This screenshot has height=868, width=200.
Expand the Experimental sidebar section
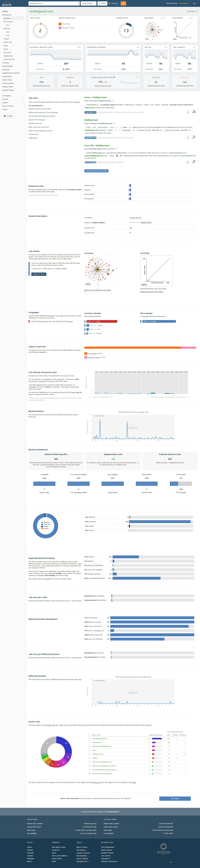pyautogui.click(x=23, y=77)
